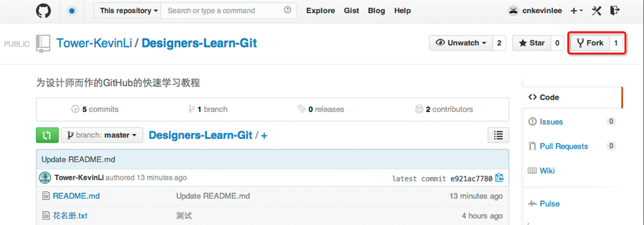Viewport: 644px width, 225px height.
Task: Click the README.md file icon
Action: 45,196
